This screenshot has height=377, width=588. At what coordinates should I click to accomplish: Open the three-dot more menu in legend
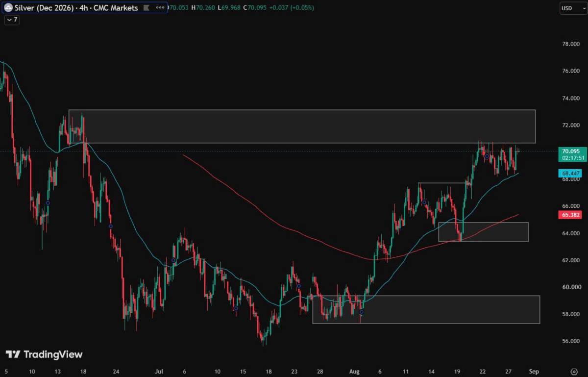coord(161,8)
